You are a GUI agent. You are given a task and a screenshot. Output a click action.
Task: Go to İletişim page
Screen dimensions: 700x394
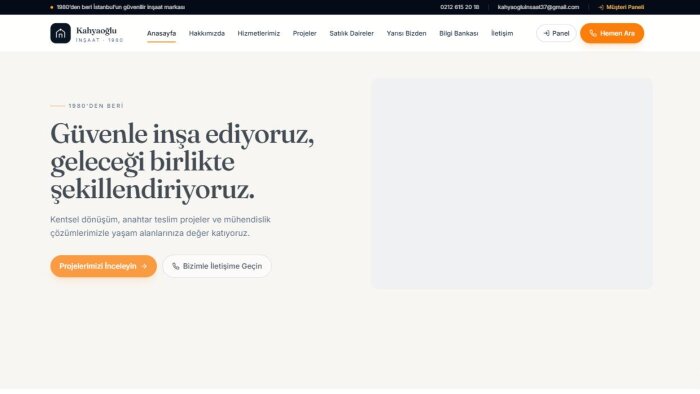coord(502,33)
